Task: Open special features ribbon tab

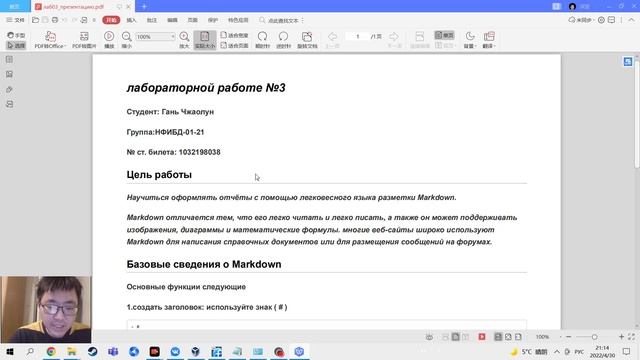Action: click(238, 20)
